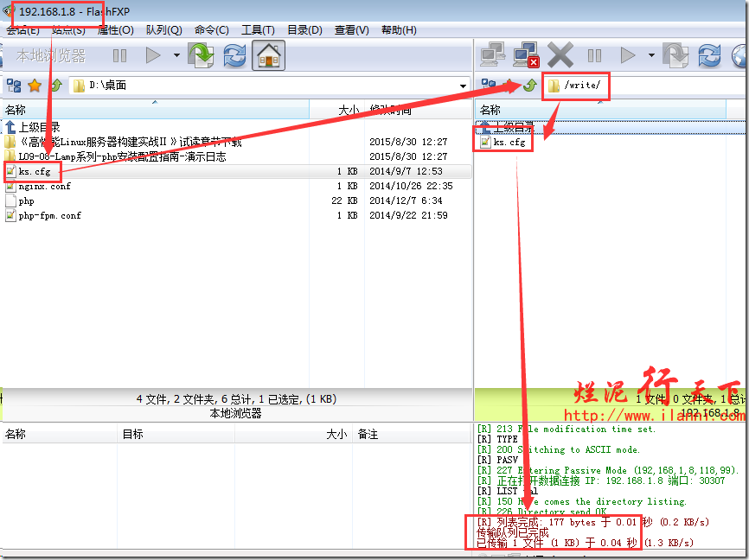Click the /write/ remote path field
This screenshot has height=560, width=749.
tap(645, 86)
